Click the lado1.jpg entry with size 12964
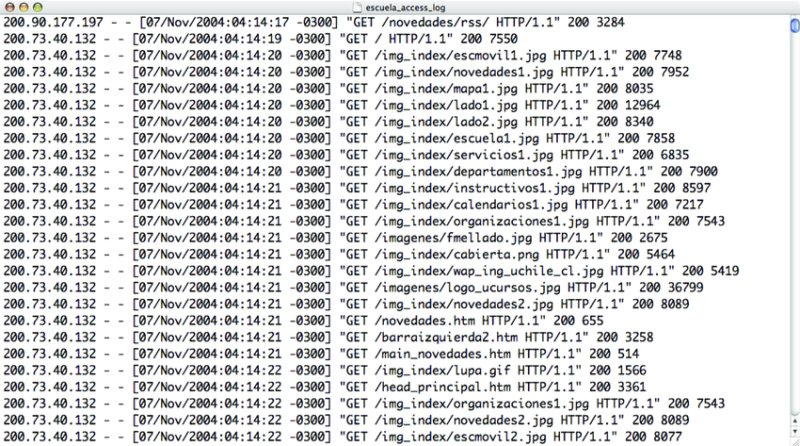 click(331, 105)
